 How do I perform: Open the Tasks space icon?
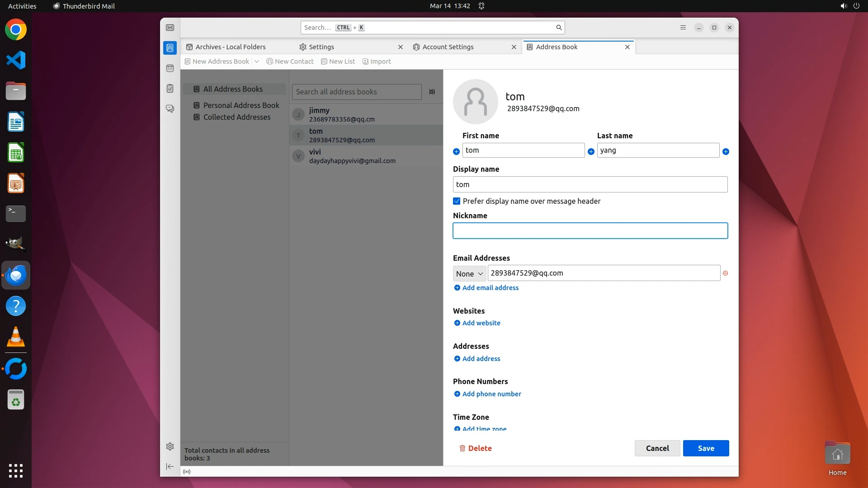pyautogui.click(x=170, y=89)
